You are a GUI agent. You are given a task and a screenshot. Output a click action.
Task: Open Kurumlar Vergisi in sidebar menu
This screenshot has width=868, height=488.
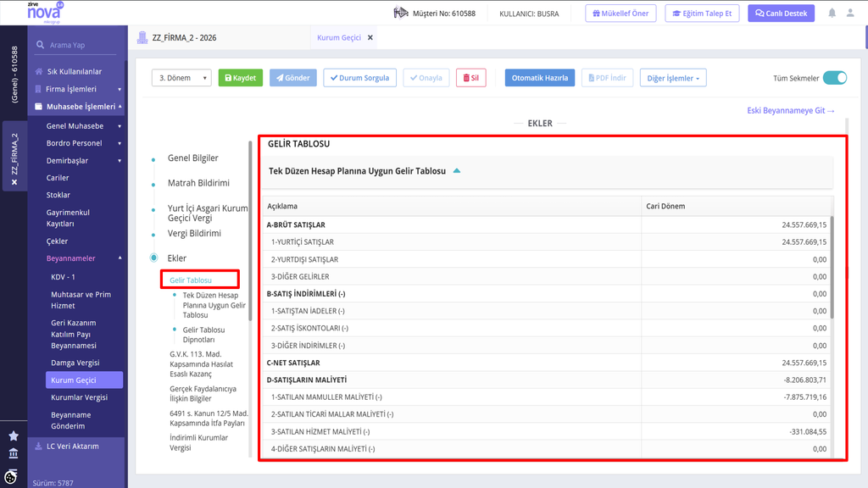(x=79, y=397)
